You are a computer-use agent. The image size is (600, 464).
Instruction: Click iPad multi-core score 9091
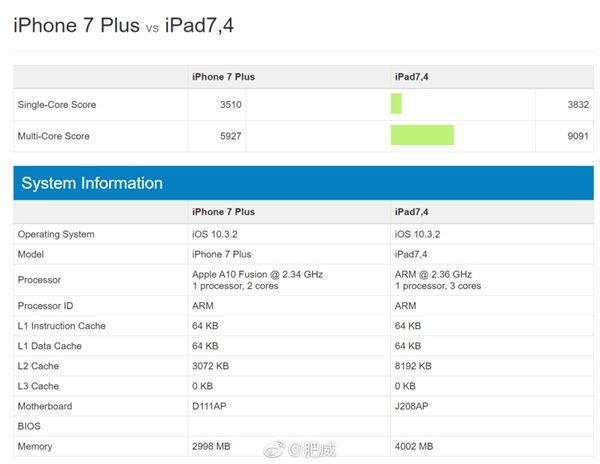pyautogui.click(x=578, y=136)
